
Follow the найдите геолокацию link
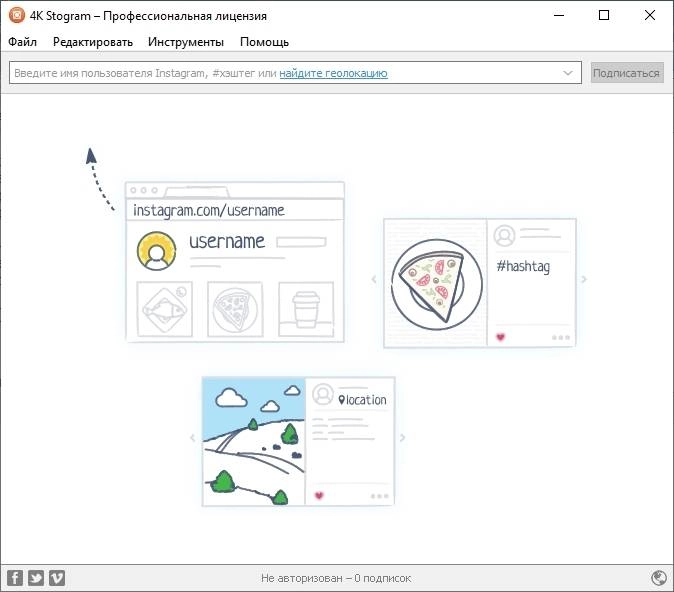[x=333, y=73]
